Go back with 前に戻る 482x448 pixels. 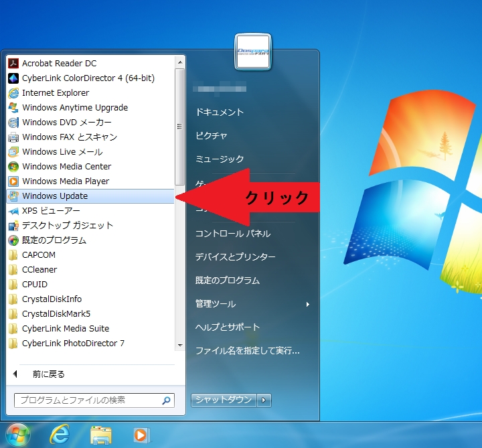coord(49,374)
